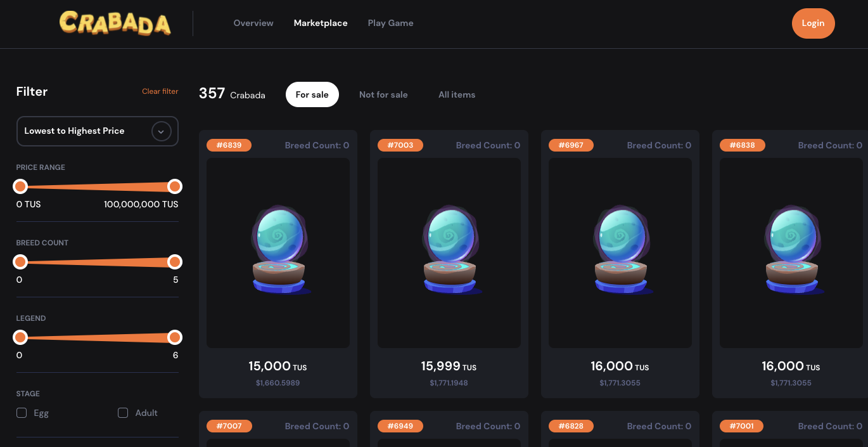This screenshot has height=447, width=868.
Task: Open the Play Game link
Action: click(x=390, y=23)
